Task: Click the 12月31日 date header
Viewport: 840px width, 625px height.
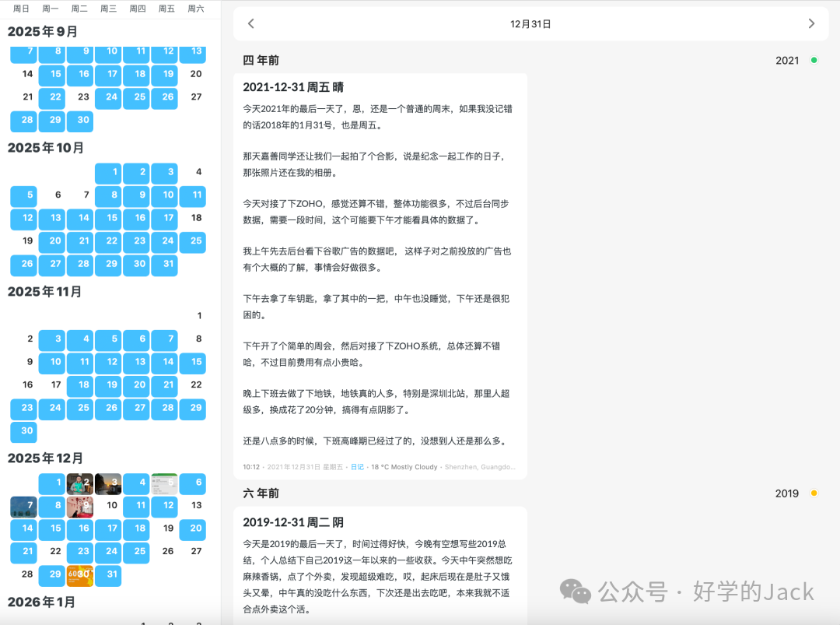Action: coord(531,23)
